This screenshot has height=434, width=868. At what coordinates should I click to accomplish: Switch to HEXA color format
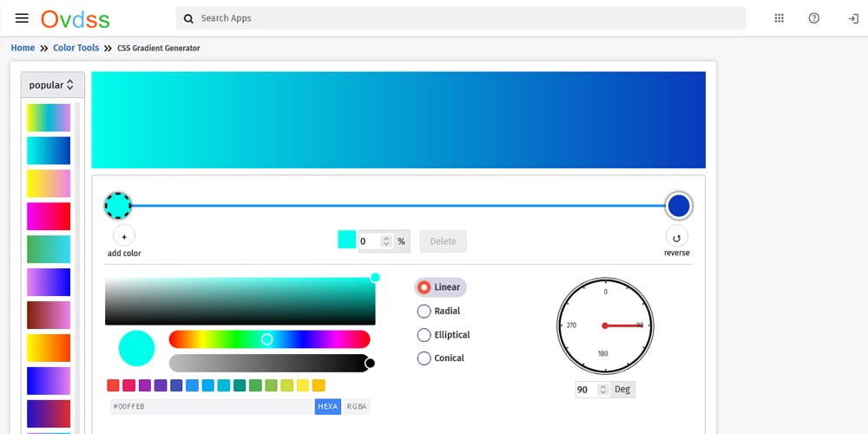coord(328,406)
